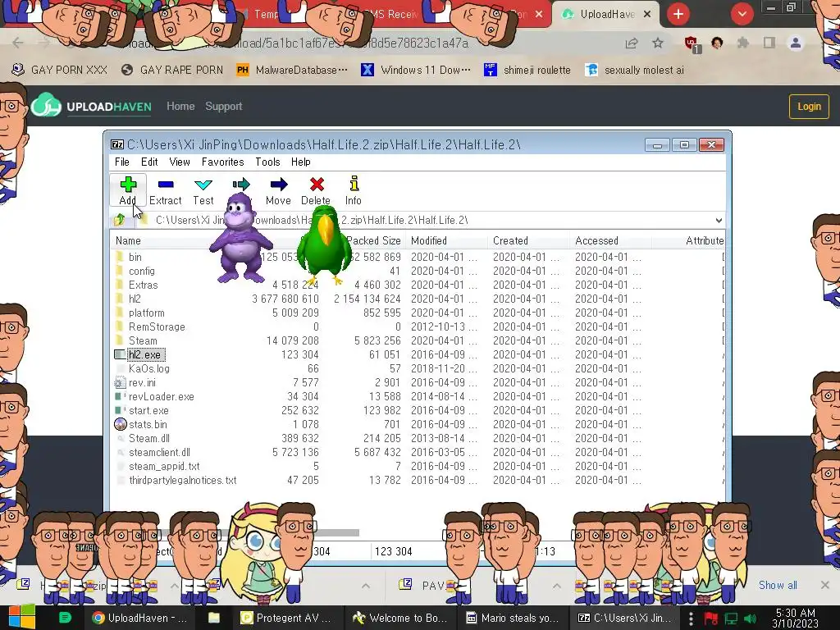Open the Windows Start button
840x630 pixels.
[x=21, y=618]
